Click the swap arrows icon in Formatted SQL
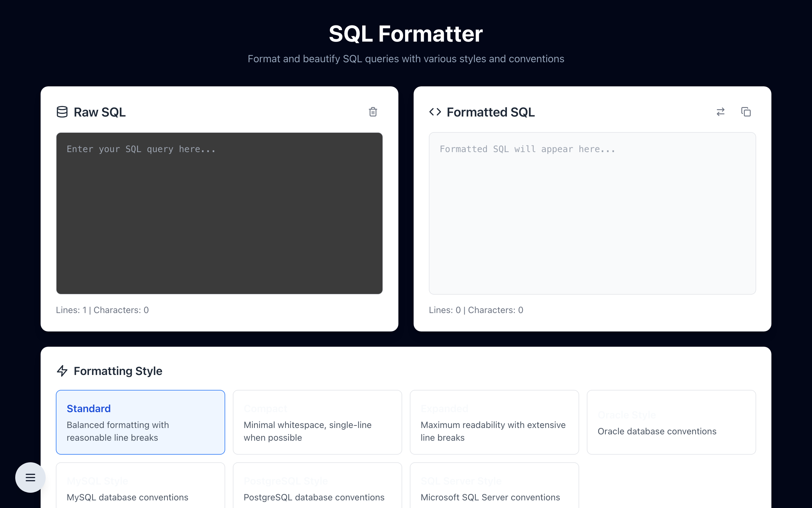 [720, 112]
